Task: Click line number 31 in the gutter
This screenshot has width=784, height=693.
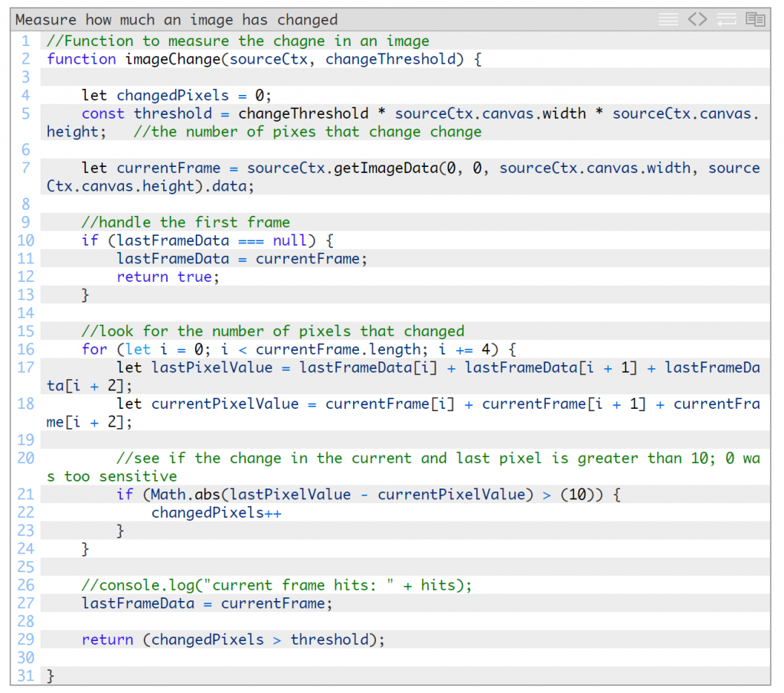Action: [x=25, y=675]
